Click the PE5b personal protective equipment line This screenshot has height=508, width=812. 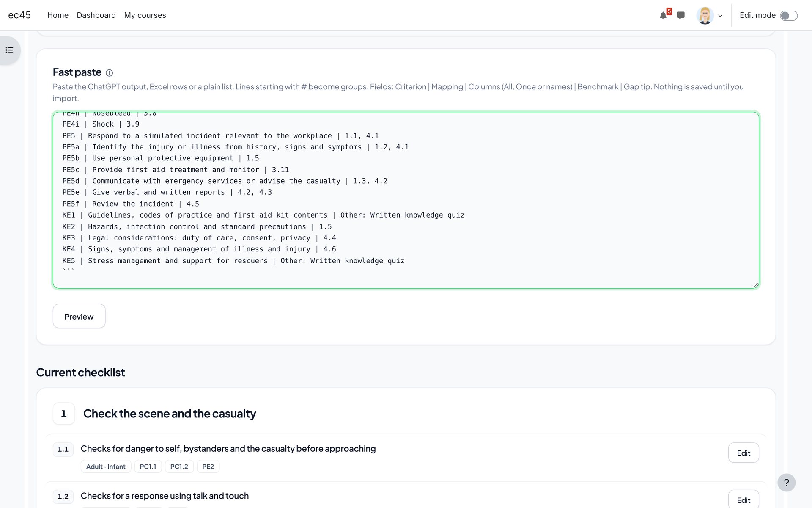click(161, 158)
